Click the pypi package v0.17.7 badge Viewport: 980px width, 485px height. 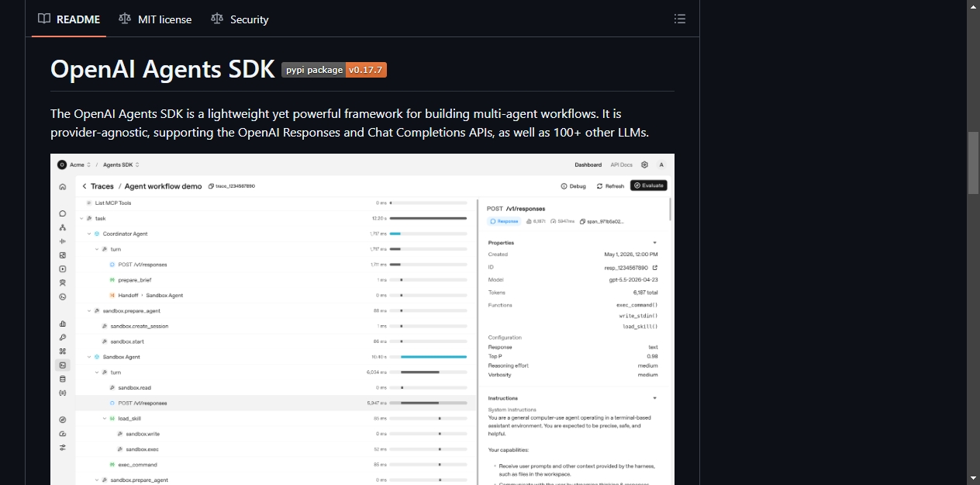point(334,70)
